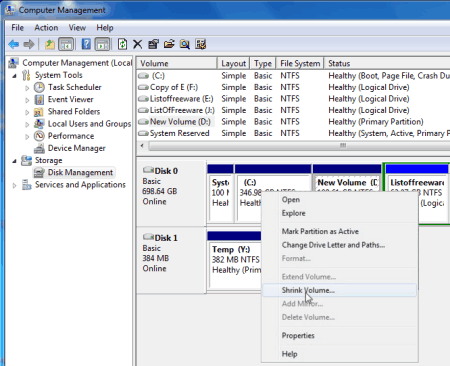Collapse the Storage tree node
450x366 pixels.
click(x=14, y=161)
